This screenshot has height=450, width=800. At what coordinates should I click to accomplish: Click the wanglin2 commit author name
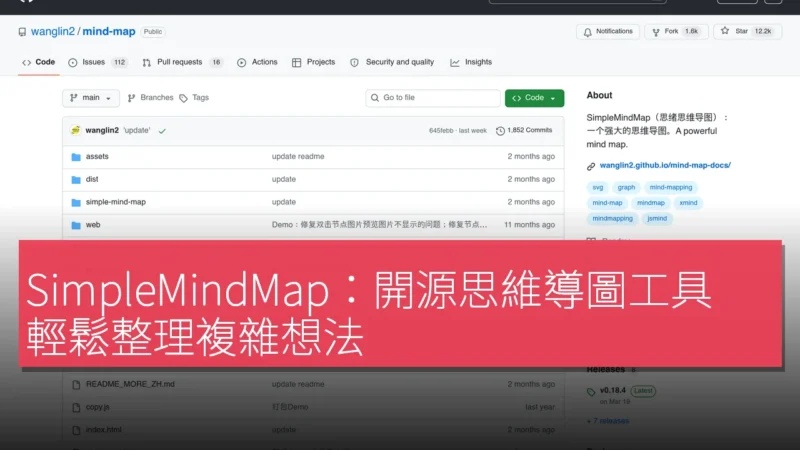102,131
